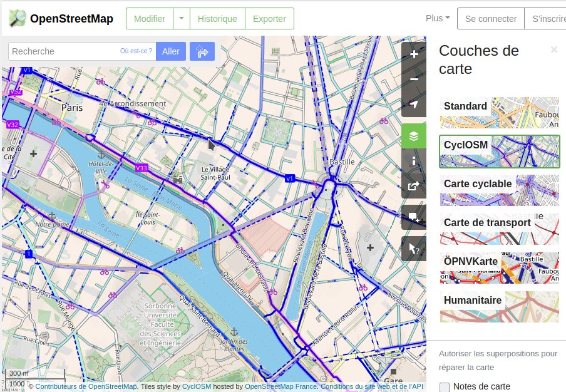Viewport: 566px width, 392px height.
Task: Open the Exporter tab
Action: [269, 18]
